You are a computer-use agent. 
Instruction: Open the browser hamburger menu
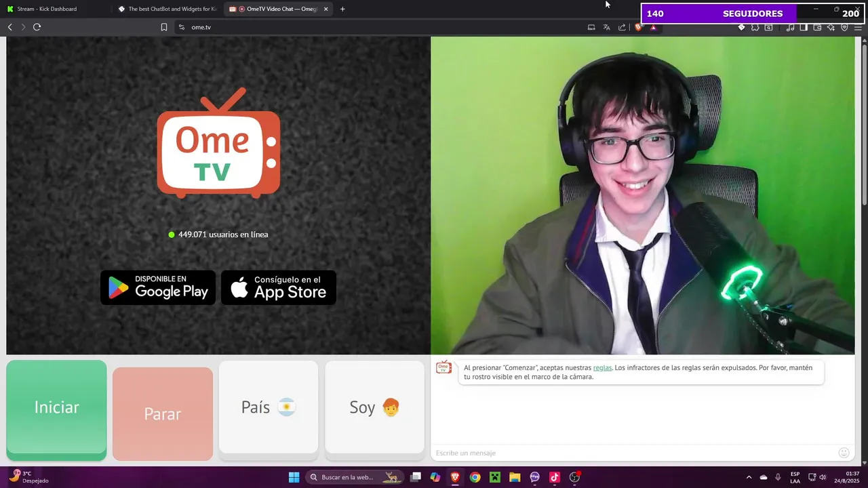[858, 27]
